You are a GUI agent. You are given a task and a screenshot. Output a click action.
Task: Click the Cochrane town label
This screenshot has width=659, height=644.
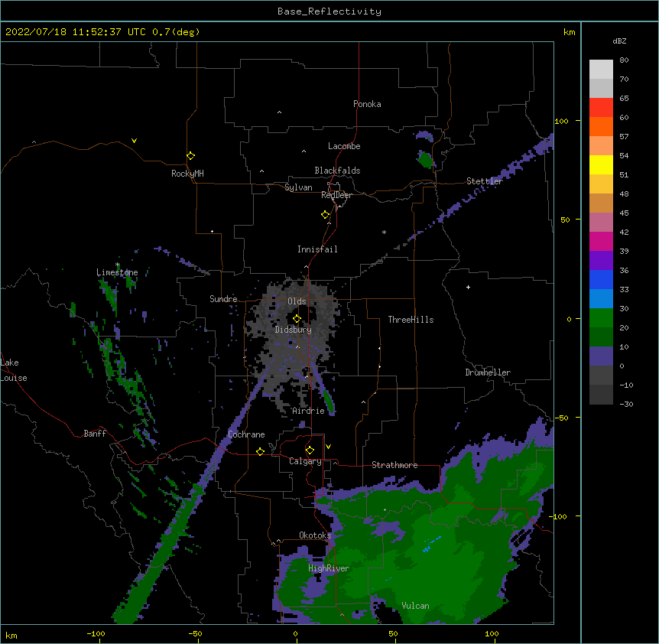point(246,434)
